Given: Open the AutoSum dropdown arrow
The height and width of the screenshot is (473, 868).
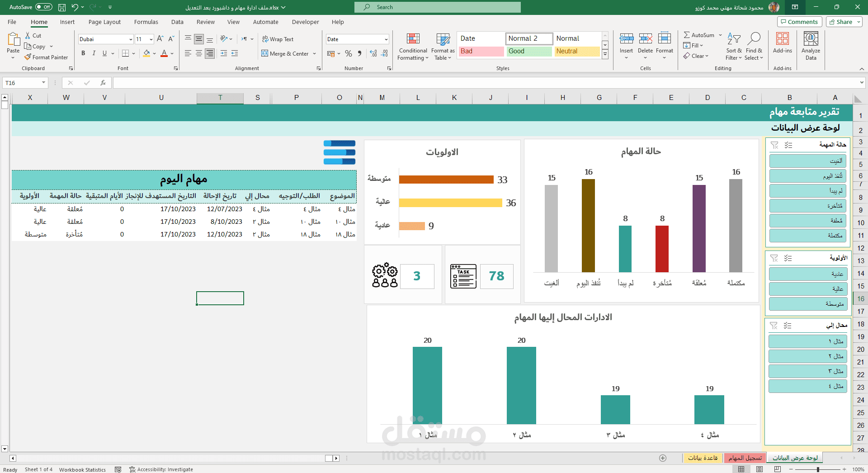Looking at the screenshot, I should [720, 35].
